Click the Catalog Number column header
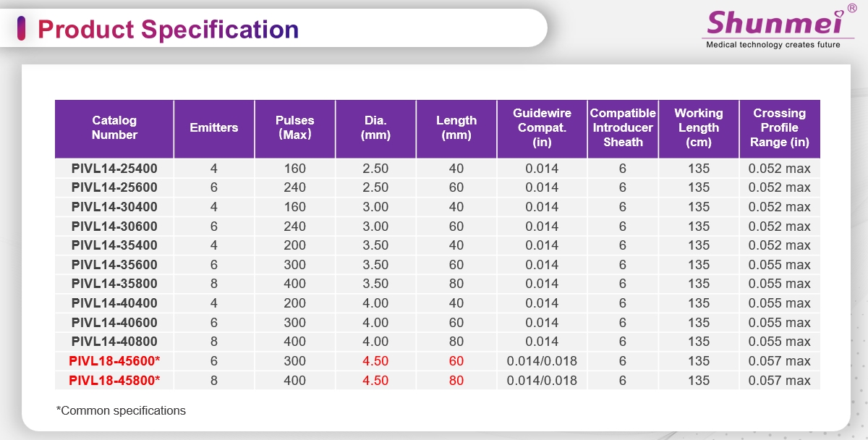Image resolution: width=868 pixels, height=440 pixels. [x=114, y=128]
